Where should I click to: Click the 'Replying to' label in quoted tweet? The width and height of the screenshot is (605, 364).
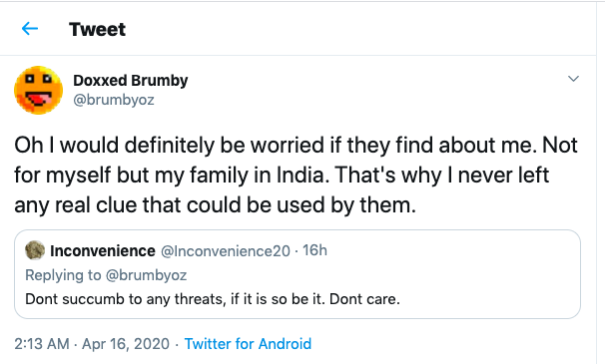pyautogui.click(x=63, y=275)
